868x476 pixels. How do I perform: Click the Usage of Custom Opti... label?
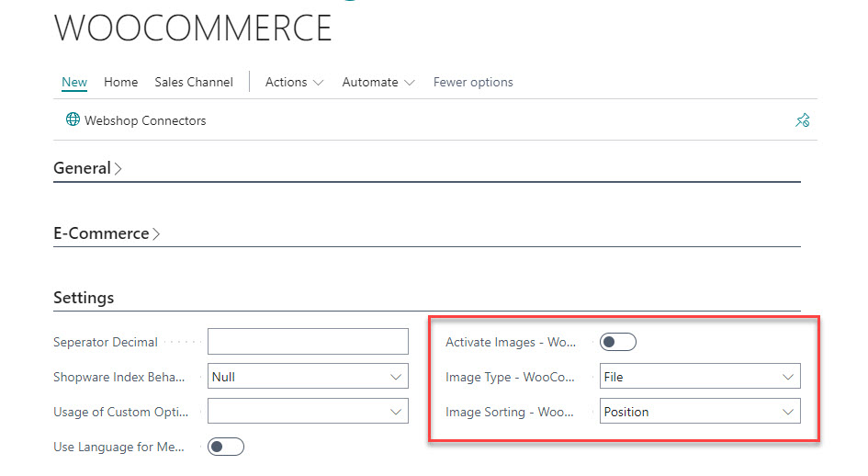(x=120, y=413)
